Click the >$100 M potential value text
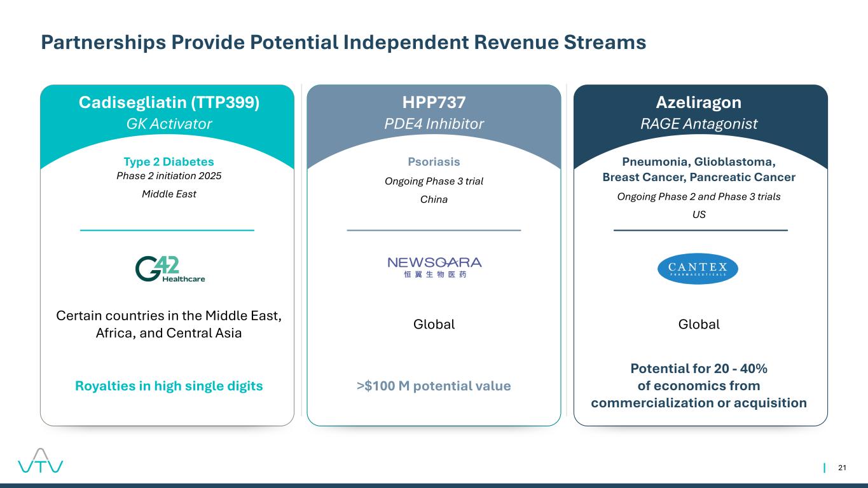This screenshot has height=488, width=868. pos(434,386)
